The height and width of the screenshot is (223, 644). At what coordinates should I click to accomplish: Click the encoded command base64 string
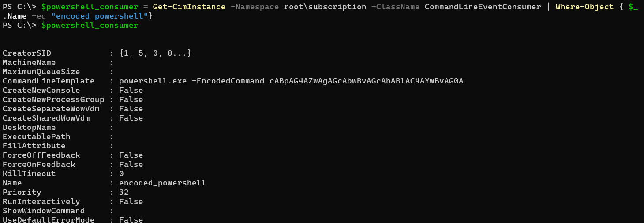tap(367, 81)
